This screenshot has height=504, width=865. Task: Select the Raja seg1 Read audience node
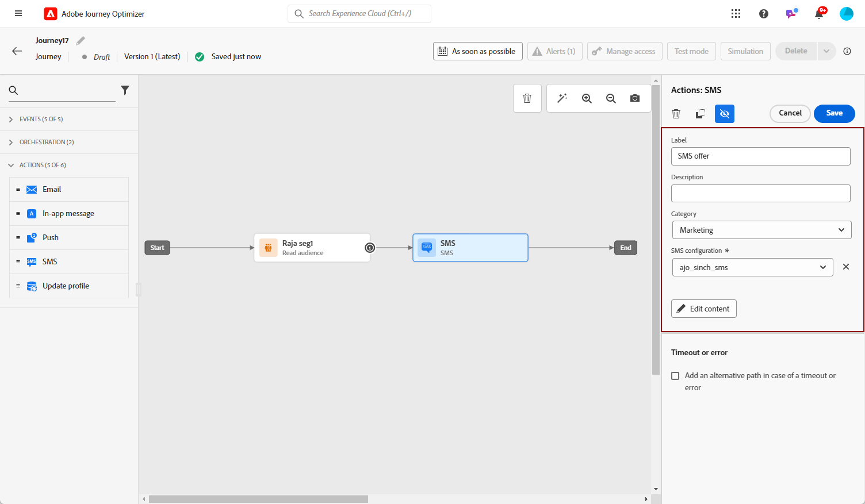312,248
